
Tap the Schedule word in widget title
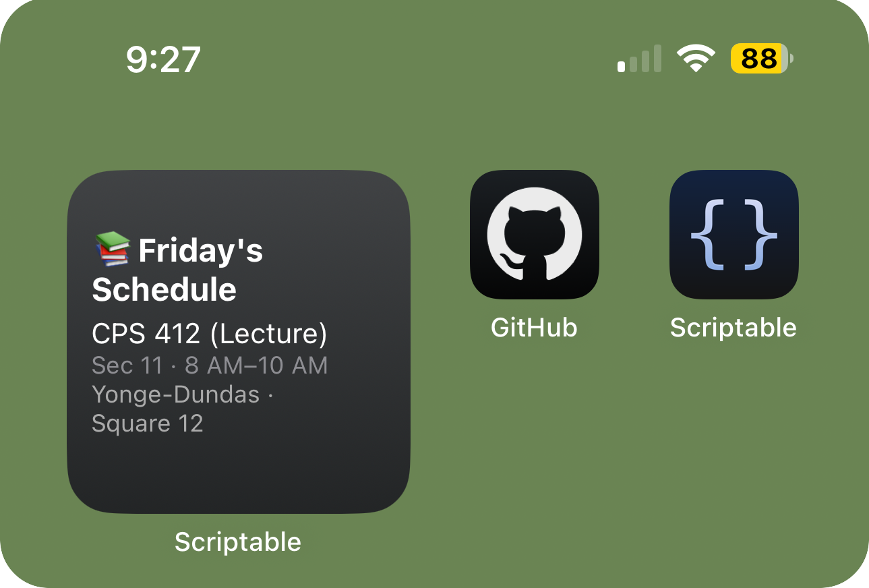pos(164,289)
